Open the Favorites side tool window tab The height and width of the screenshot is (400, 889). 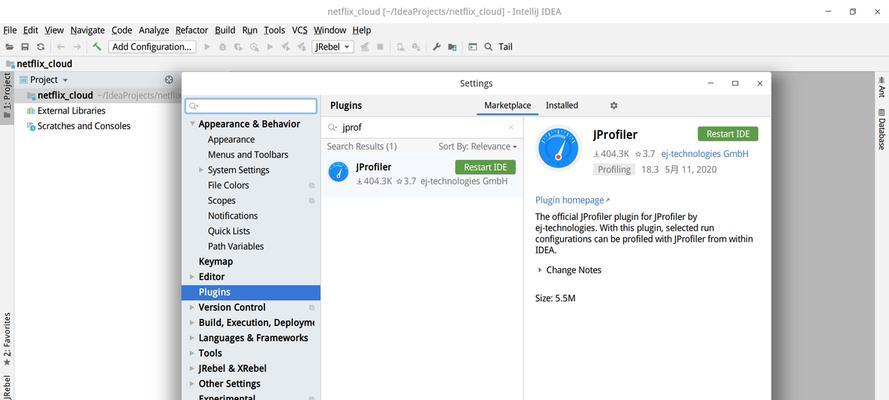click(7, 339)
